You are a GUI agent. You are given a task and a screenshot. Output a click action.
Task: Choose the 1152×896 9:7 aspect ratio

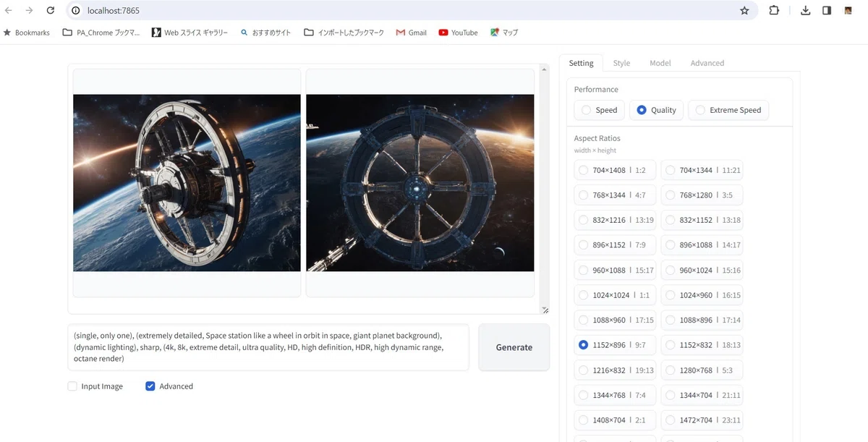[x=615, y=345]
